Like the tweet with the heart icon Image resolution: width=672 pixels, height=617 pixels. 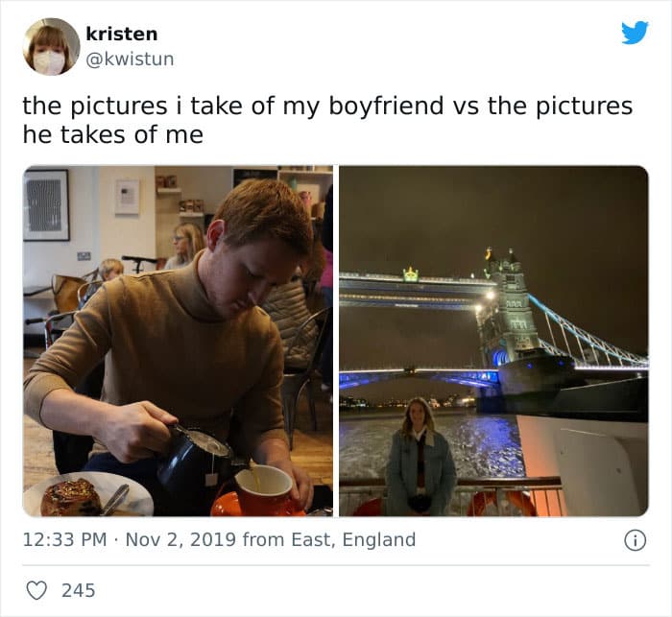pyautogui.click(x=36, y=590)
